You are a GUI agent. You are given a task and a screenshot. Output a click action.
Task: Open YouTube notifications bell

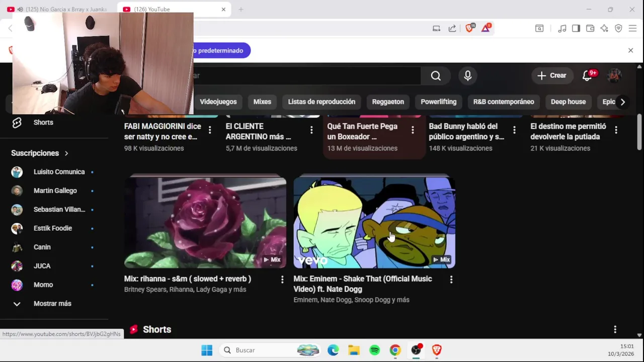pos(587,75)
